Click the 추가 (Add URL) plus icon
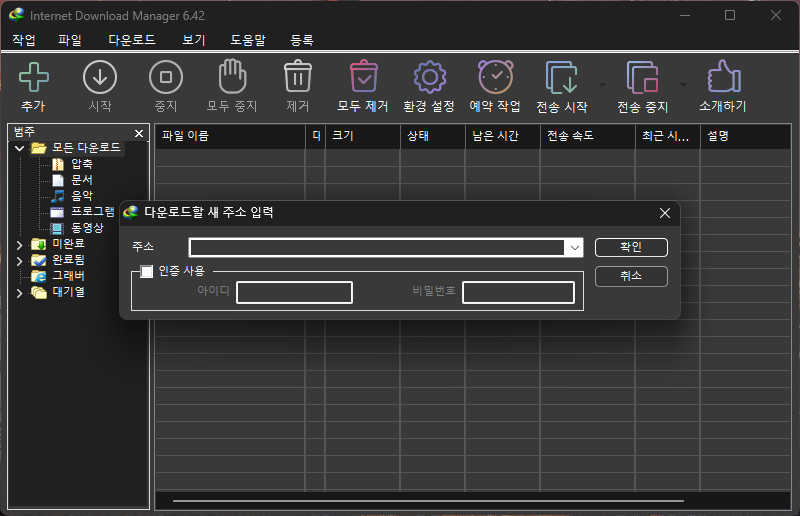800x516 pixels. click(x=34, y=78)
